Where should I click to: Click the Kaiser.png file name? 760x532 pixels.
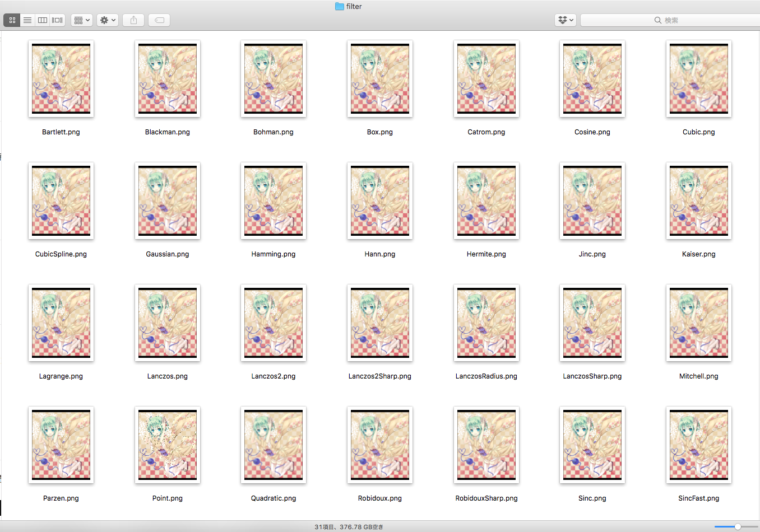pyautogui.click(x=699, y=254)
